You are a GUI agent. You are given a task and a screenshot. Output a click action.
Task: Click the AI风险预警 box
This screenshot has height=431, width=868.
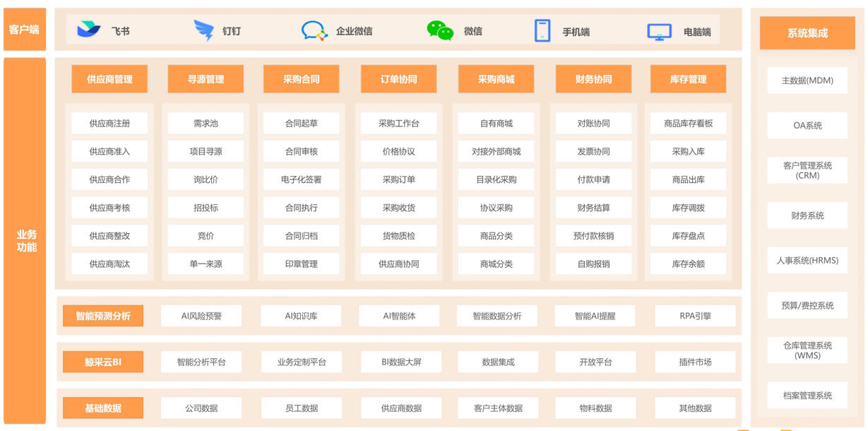(201, 316)
